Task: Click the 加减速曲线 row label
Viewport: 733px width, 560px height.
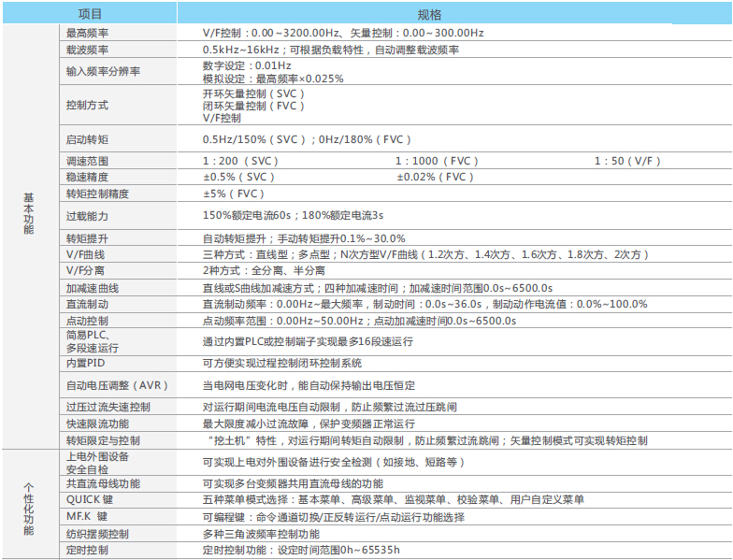Action: (93, 288)
